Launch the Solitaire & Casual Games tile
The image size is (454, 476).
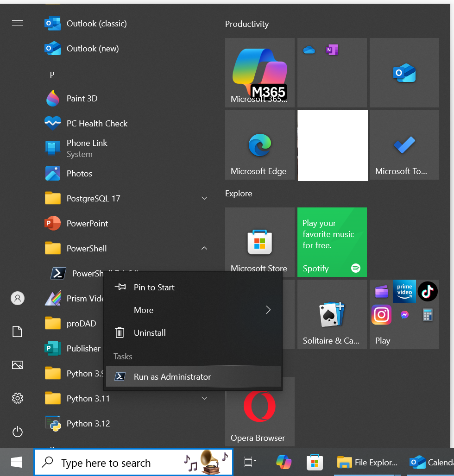coord(332,314)
